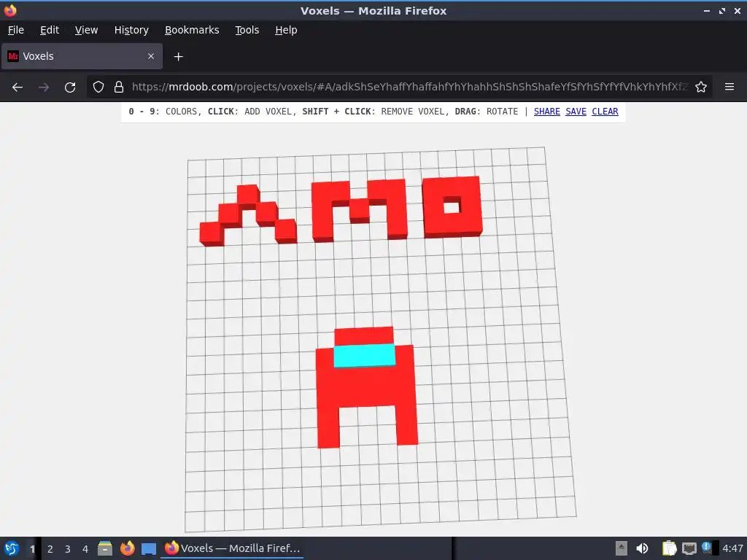The image size is (747, 560).
Task: View site security padlock info
Action: point(119,87)
